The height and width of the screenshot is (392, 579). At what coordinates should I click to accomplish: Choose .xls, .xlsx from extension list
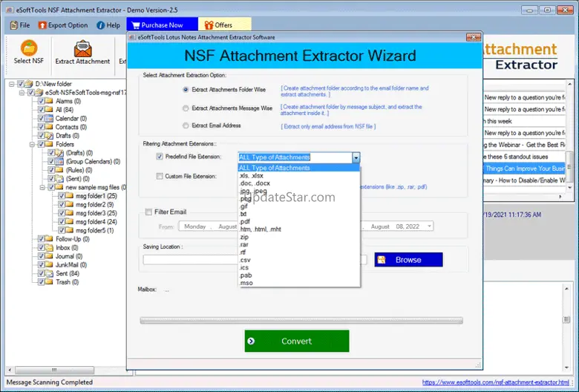299,176
